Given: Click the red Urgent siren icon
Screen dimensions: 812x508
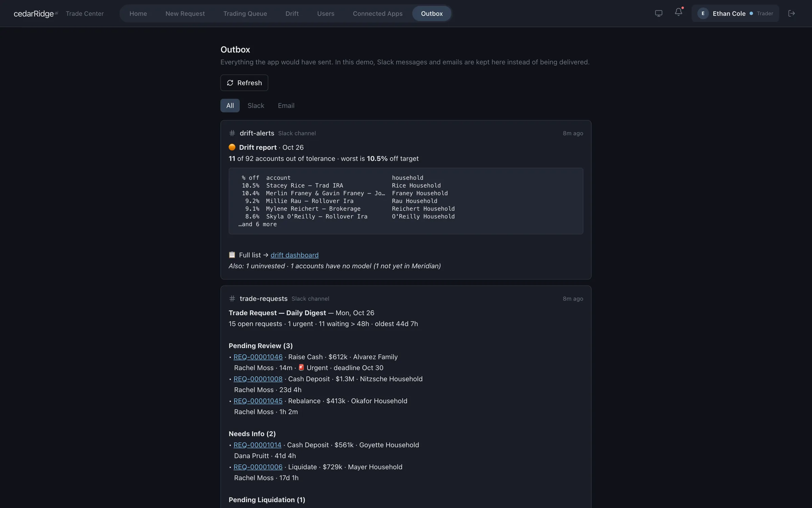Looking at the screenshot, I should [x=301, y=367].
